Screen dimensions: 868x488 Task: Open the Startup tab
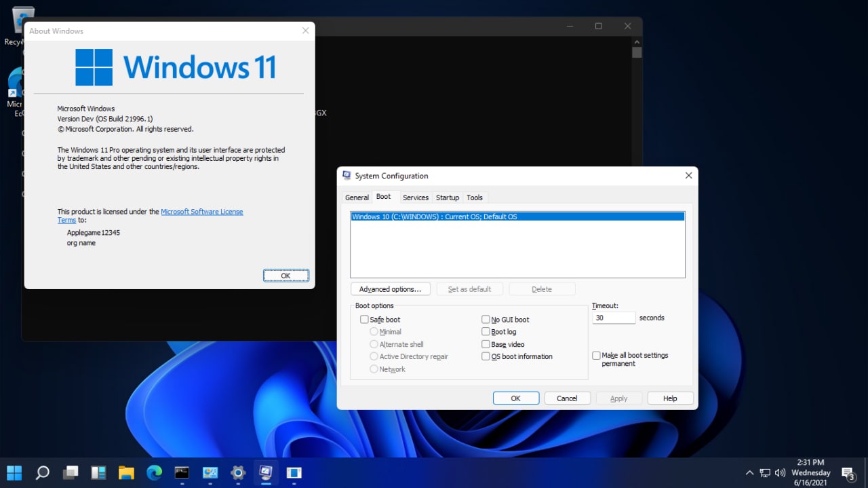(x=448, y=198)
